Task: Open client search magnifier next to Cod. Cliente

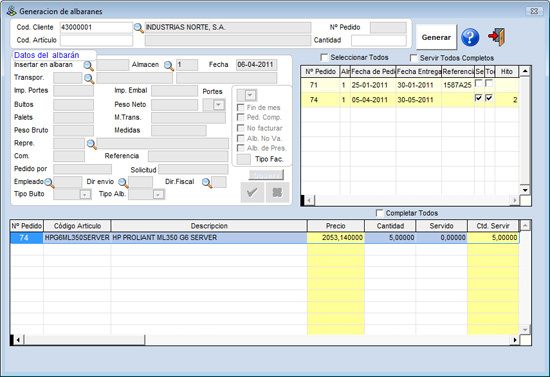Action: point(139,28)
